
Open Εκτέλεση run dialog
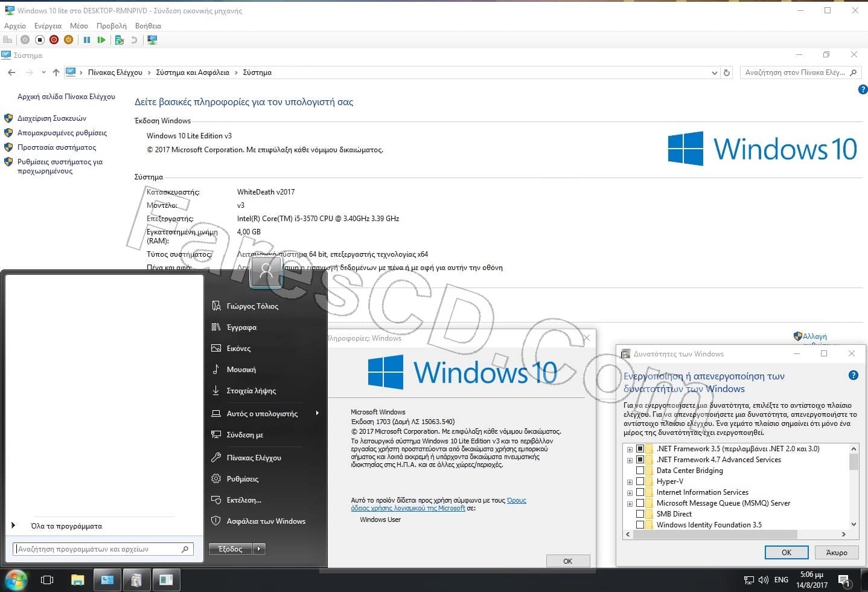(244, 500)
